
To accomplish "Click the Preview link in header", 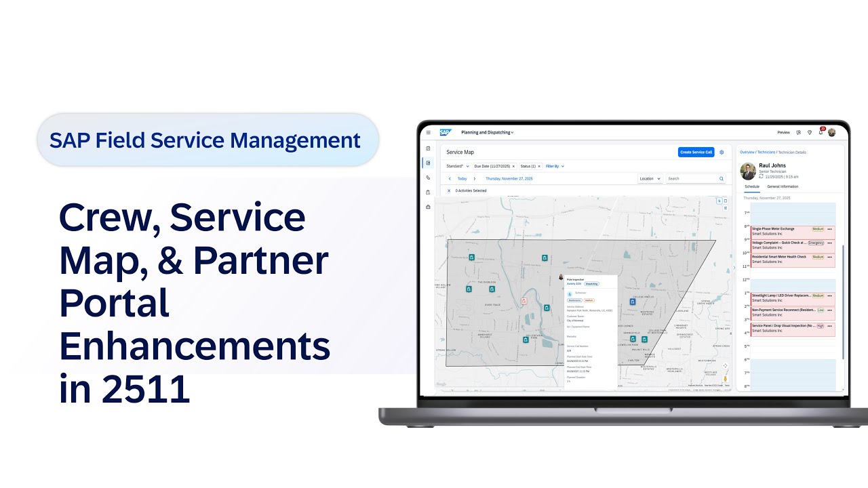I will [783, 133].
